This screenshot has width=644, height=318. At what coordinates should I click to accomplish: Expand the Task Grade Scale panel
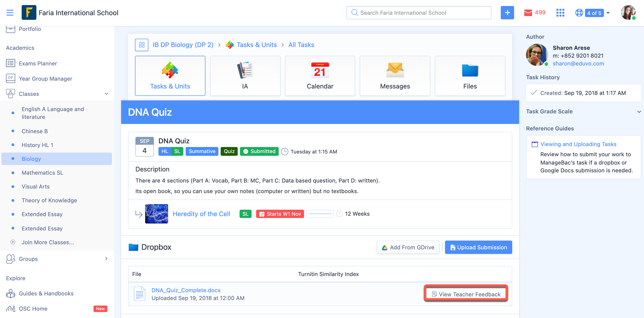pyautogui.click(x=639, y=112)
